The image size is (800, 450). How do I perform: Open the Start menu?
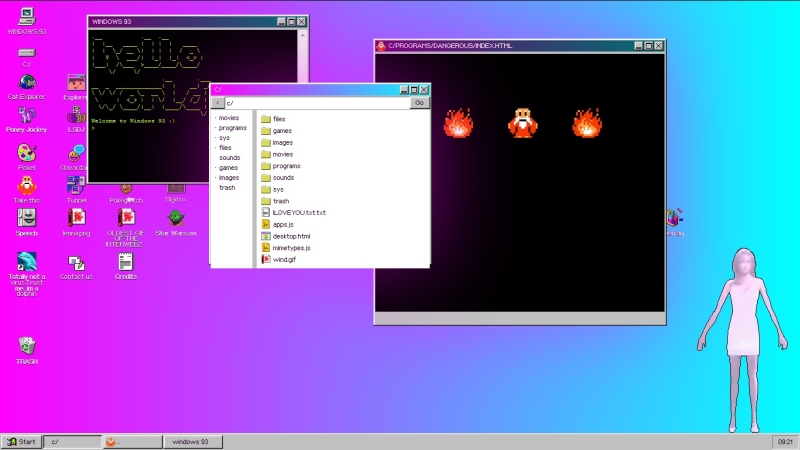click(21, 442)
